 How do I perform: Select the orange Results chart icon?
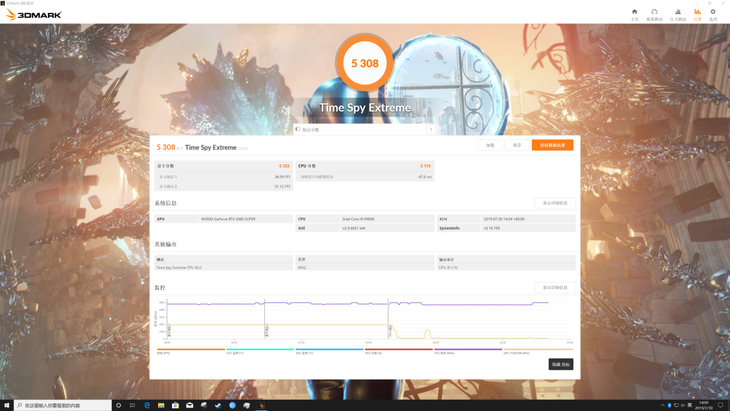tap(697, 14)
